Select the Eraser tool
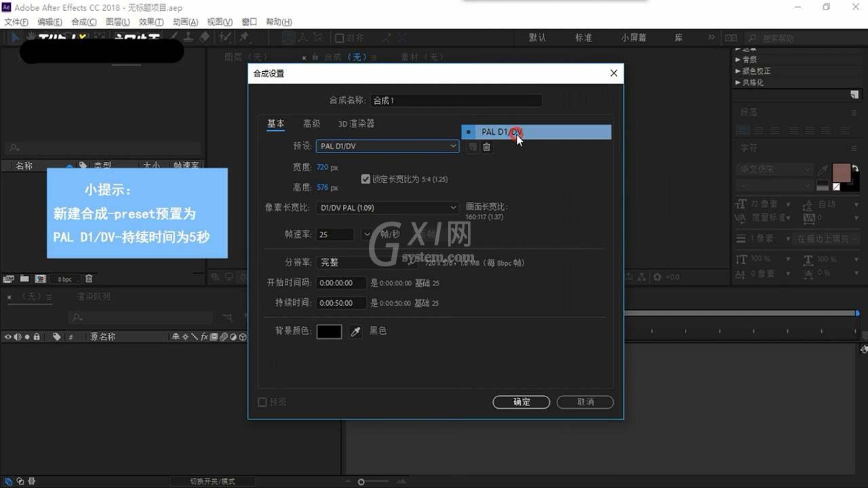Viewport: 868px width, 488px height. pos(204,37)
